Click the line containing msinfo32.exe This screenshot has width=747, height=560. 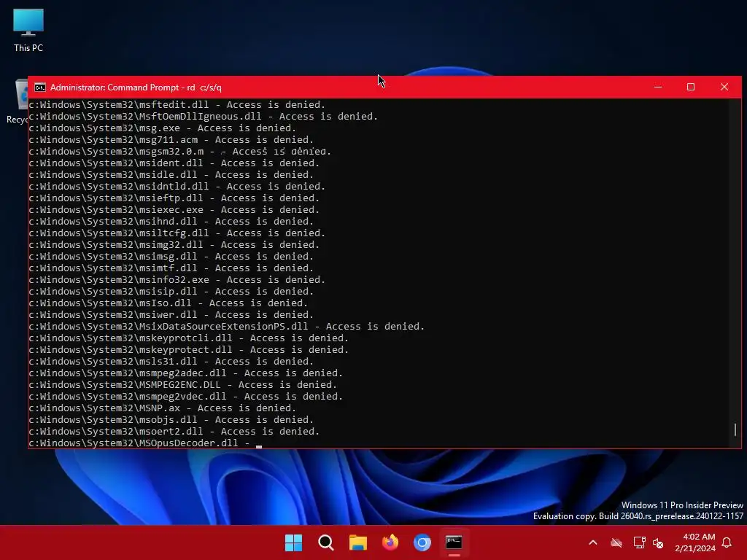pos(177,279)
